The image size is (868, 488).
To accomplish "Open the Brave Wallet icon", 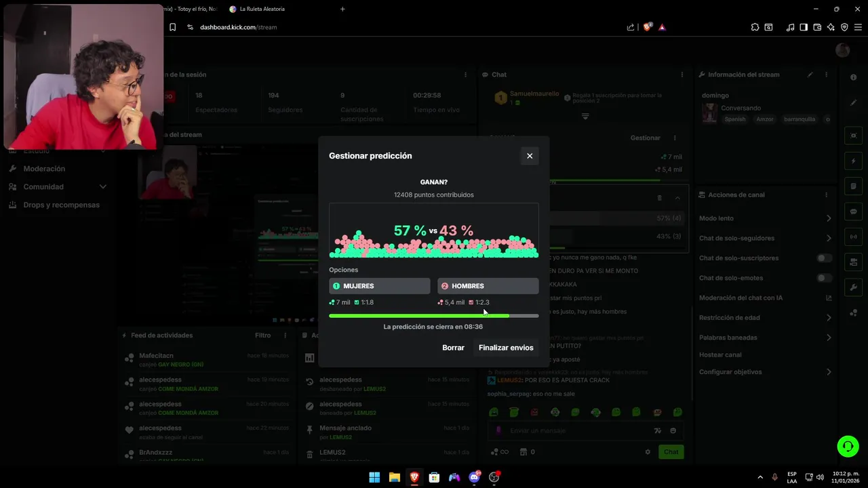I will (817, 27).
